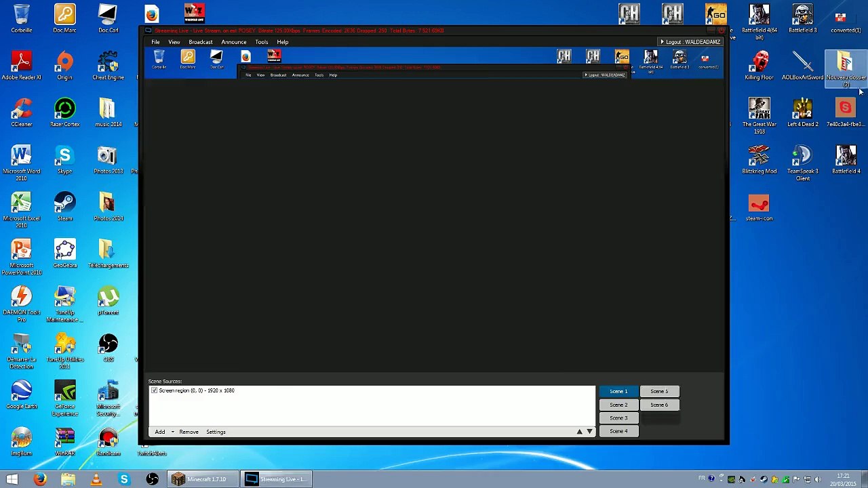Select the Left 4 Dead 2 desktop icon
The width and height of the screenshot is (868, 488).
[x=803, y=112]
